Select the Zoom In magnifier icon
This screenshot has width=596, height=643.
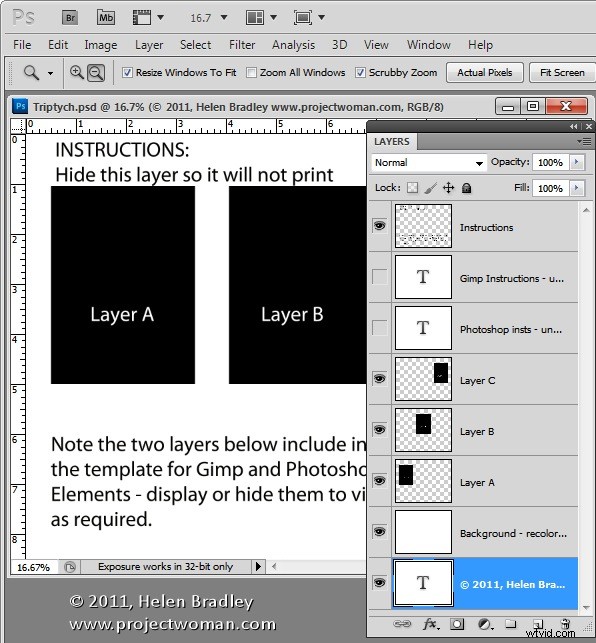[x=76, y=73]
